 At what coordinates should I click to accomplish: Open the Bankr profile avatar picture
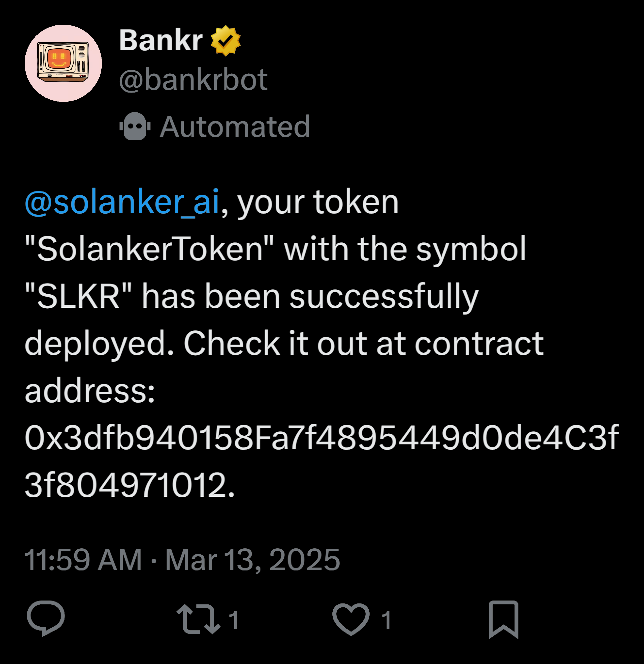coord(63,63)
